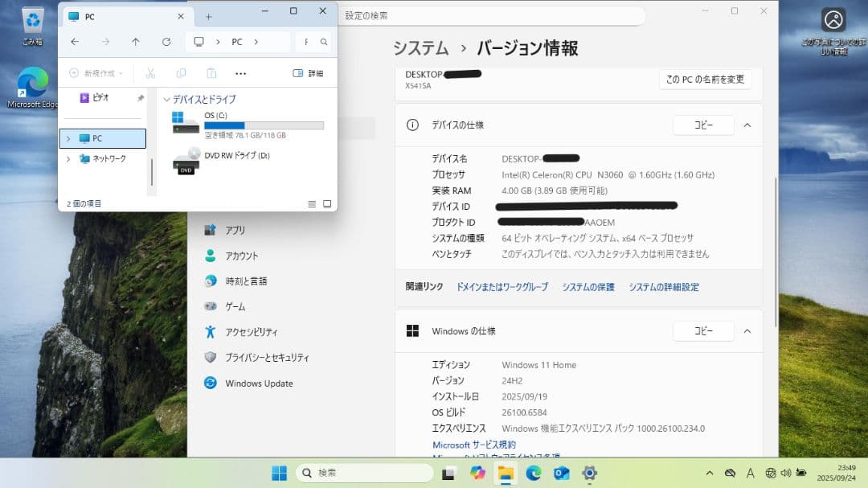Refresh the File Explorer view
868x488 pixels.
pos(166,42)
